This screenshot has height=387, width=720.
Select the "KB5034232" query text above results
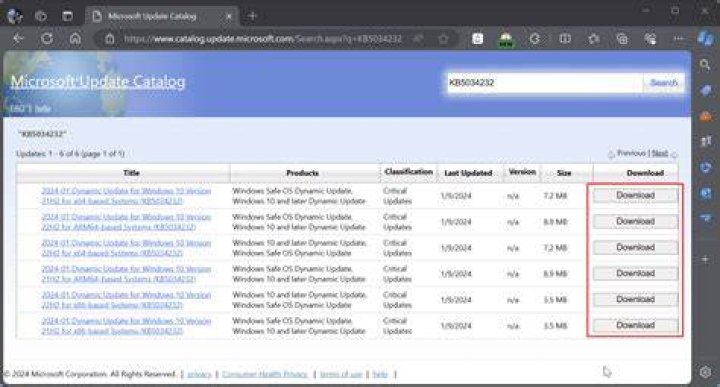(42, 134)
